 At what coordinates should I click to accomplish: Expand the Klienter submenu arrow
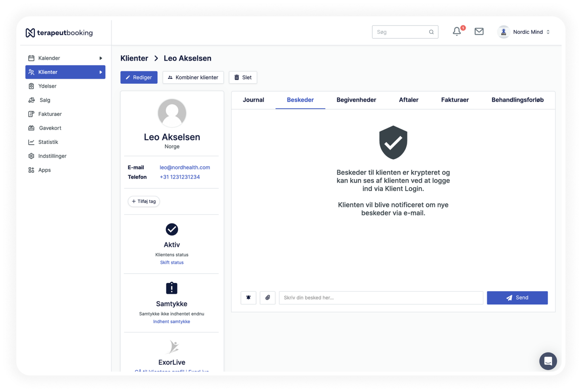101,72
